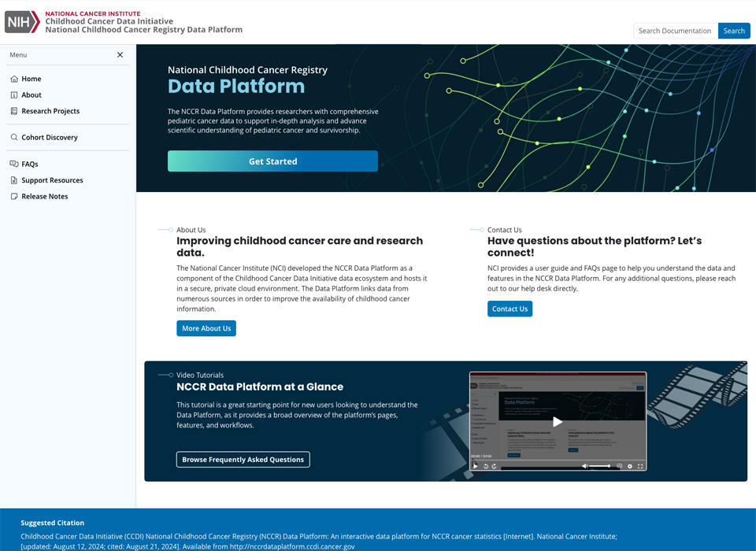The width and height of the screenshot is (756, 551).
Task: Click the 'Video Tutorials' label
Action: pyautogui.click(x=200, y=375)
